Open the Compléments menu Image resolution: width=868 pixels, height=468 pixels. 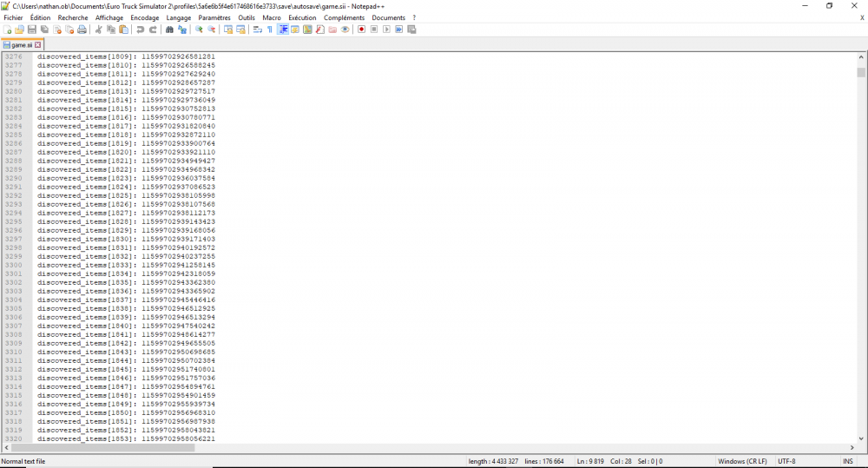344,17
